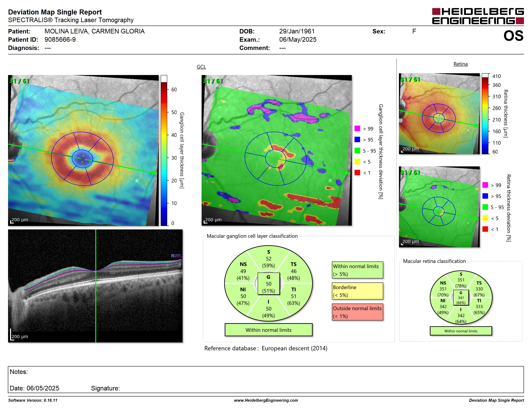Screen dimensions: 532x411
Task: Click the green scan line on the B-scan
Action: pyautogui.click(x=96, y=286)
